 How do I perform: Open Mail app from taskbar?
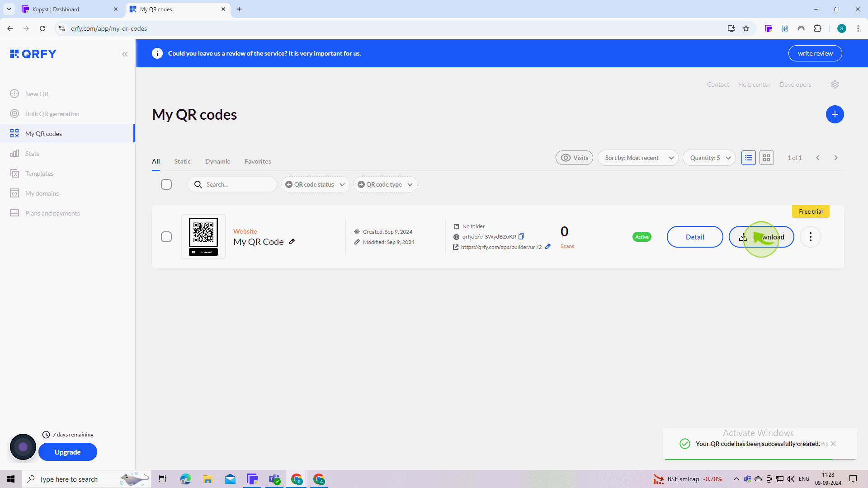[230, 479]
